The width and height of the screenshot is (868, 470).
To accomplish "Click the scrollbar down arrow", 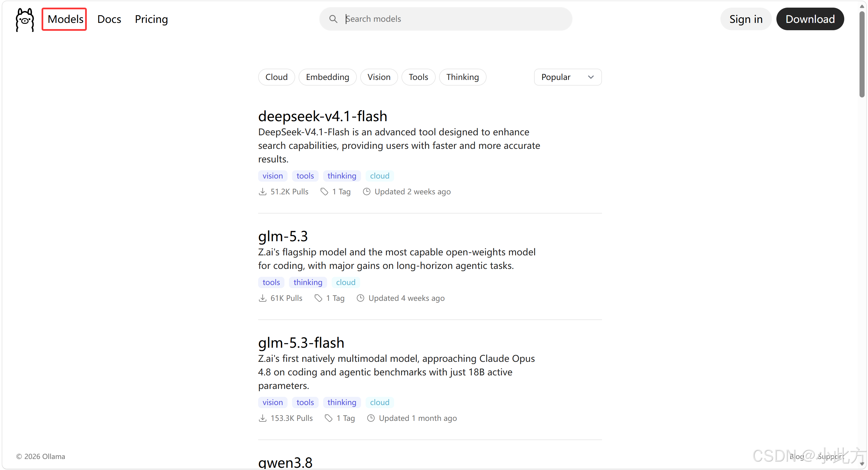I will click(x=862, y=464).
